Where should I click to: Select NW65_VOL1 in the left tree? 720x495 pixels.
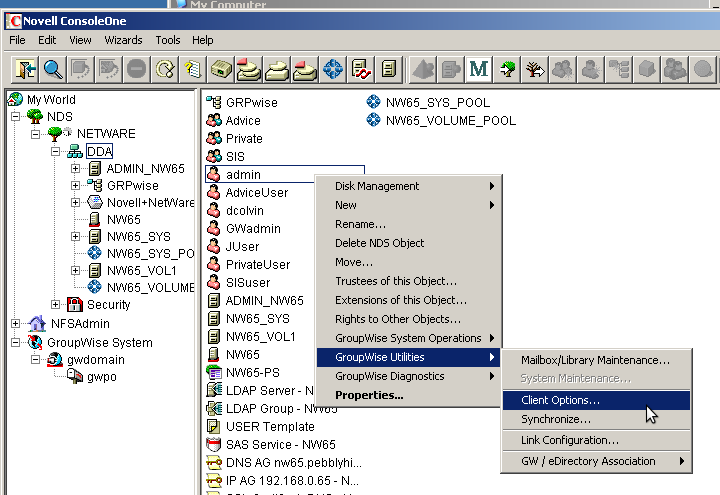[141, 270]
